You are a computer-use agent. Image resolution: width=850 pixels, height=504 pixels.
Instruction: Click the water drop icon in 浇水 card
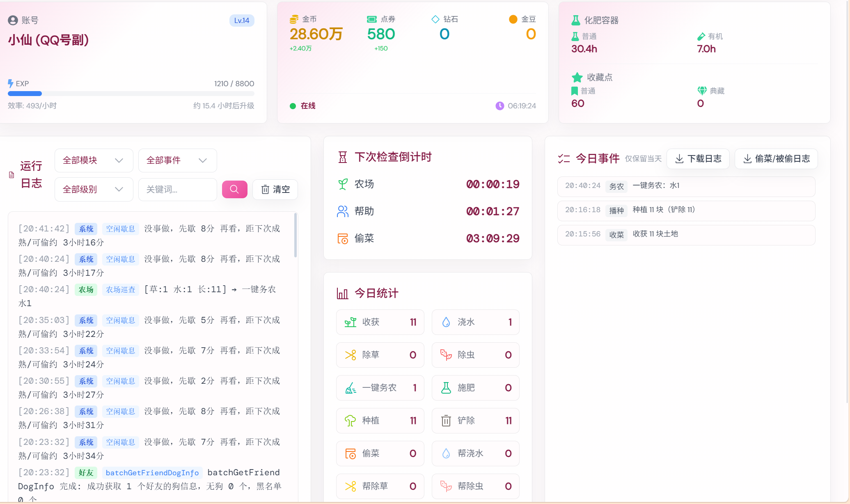[446, 322]
